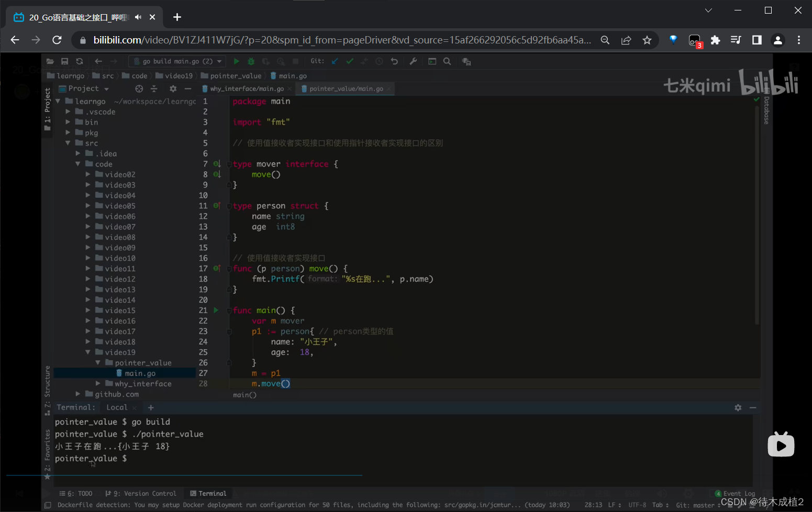This screenshot has width=812, height=512.
Task: Open the go build main.go configuration dropdown
Action: tap(177, 61)
